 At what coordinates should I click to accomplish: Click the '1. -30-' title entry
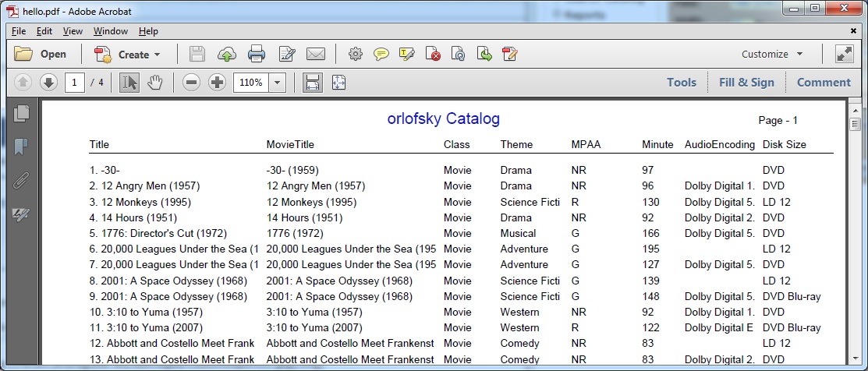pos(105,170)
